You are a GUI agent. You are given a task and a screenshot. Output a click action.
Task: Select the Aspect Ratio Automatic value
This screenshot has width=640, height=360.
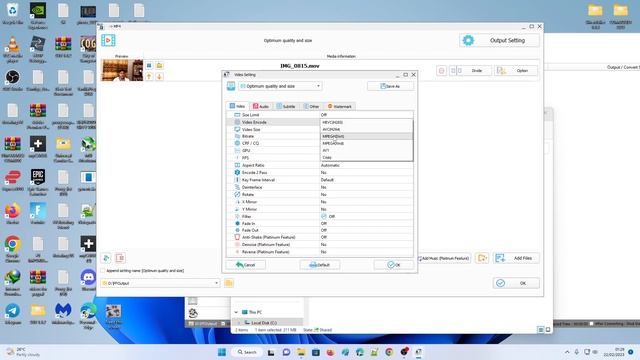[330, 165]
